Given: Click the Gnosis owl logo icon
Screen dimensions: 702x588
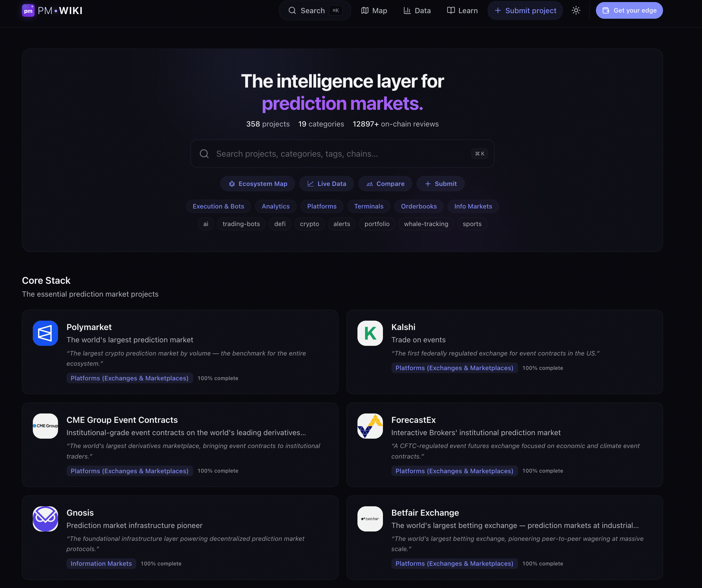Looking at the screenshot, I should tap(45, 519).
